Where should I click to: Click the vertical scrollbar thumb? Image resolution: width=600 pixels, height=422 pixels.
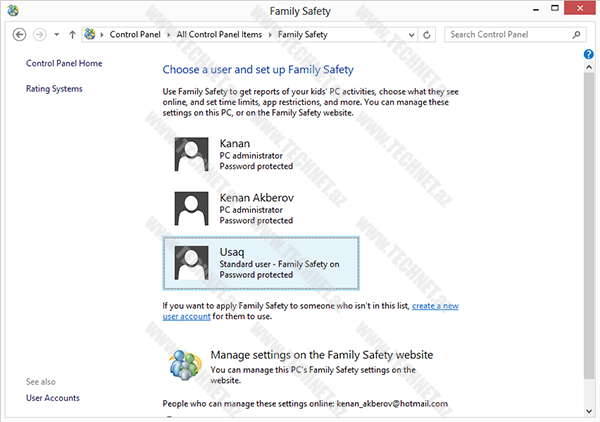(589, 226)
